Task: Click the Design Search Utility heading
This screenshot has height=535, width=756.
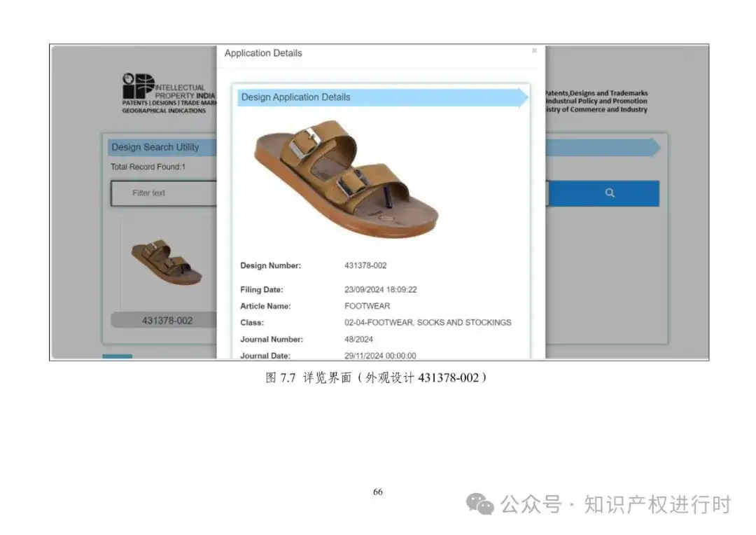Action: tap(155, 147)
